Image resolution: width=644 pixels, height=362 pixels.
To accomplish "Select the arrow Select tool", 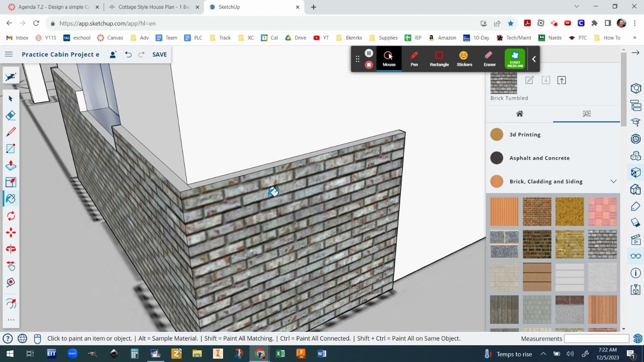I will coord(11,99).
